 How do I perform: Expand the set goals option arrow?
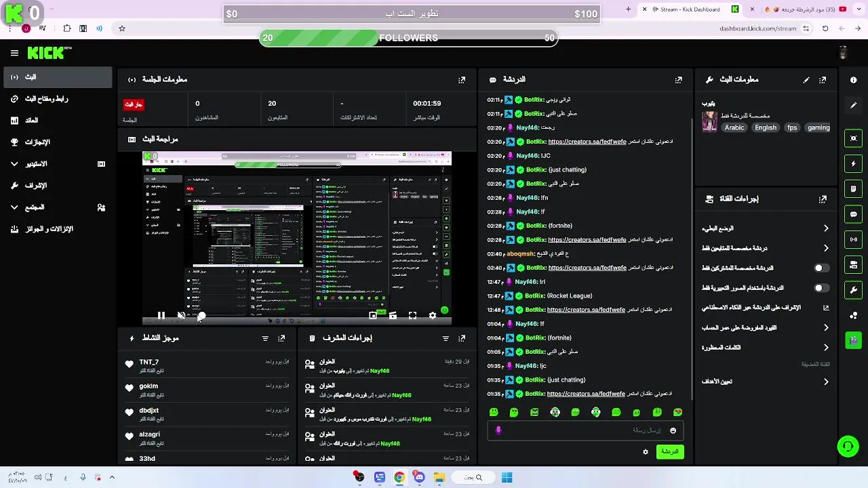(x=825, y=382)
